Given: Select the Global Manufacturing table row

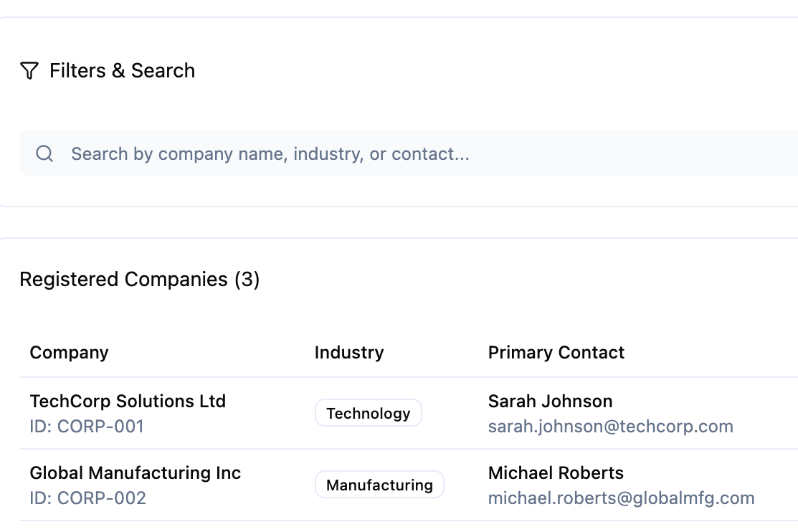Looking at the screenshot, I should click(x=409, y=485).
